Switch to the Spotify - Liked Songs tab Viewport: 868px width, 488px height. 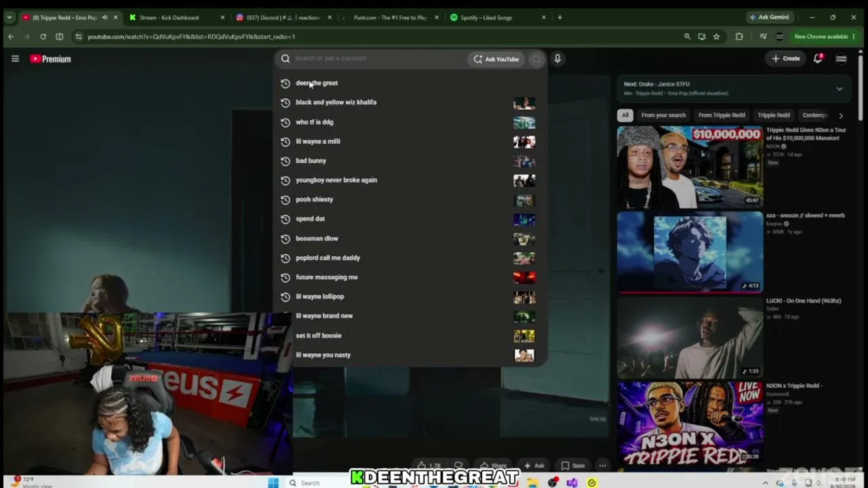498,18
